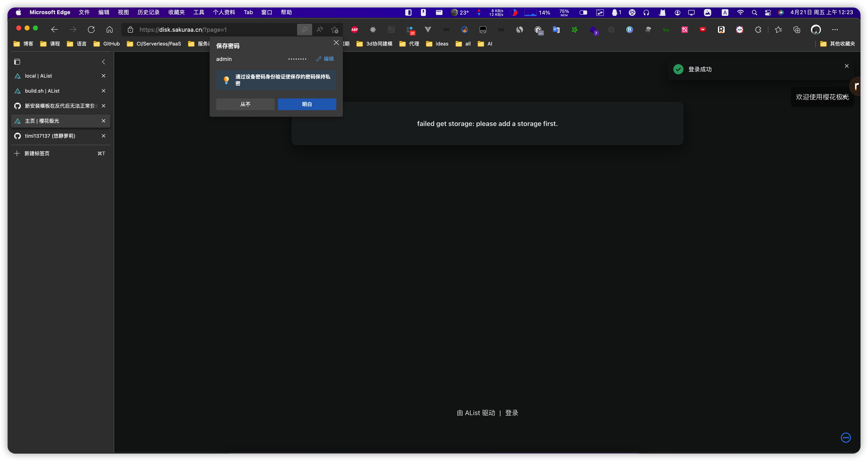Click the reload page icon

(x=91, y=30)
